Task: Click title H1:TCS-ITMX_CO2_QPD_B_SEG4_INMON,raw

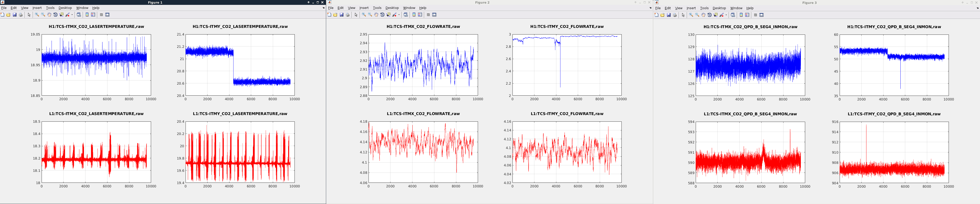Action: (x=750, y=27)
